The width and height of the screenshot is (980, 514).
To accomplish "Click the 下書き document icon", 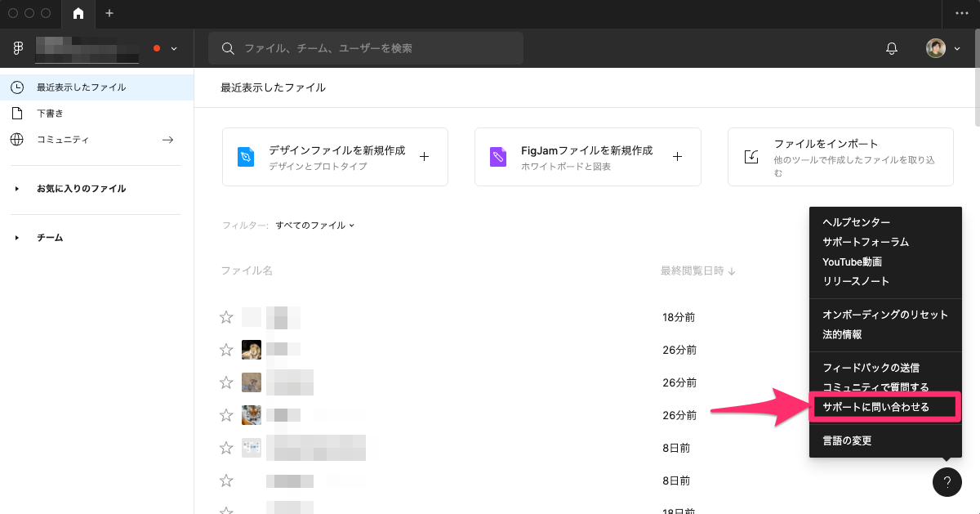I will pyautogui.click(x=17, y=113).
